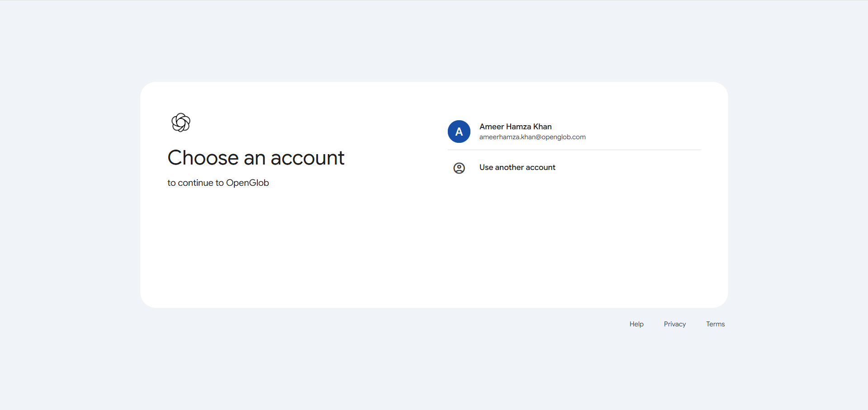Click the Choose an account heading
This screenshot has height=410, width=868.
(256, 158)
